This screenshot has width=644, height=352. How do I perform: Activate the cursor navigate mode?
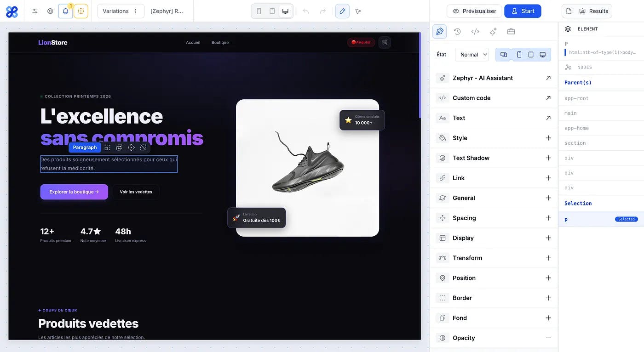[x=358, y=11]
